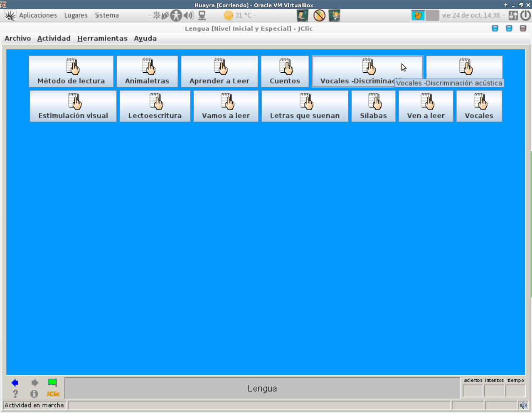Open the Cuentos activity
The height and width of the screenshot is (413, 532).
pos(285,71)
